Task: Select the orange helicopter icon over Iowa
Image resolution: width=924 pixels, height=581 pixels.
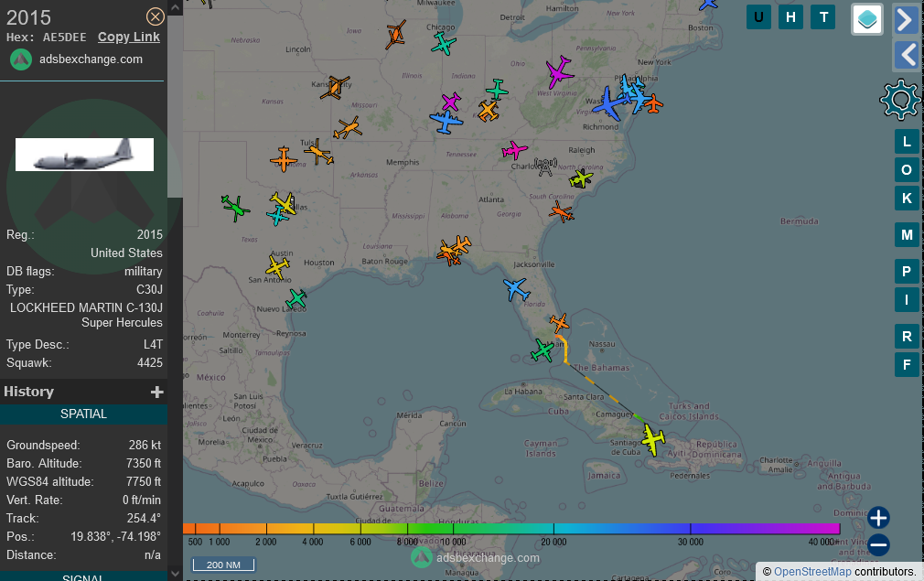Action: tap(395, 35)
